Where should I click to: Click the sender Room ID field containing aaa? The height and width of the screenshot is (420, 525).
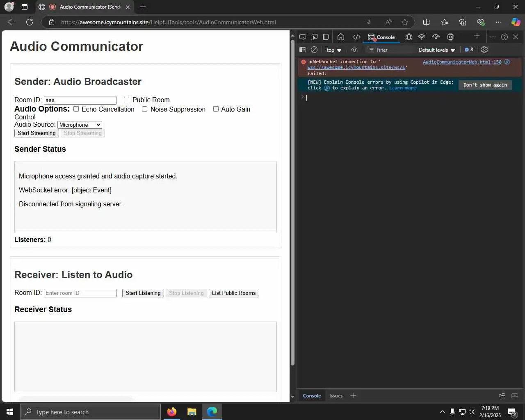coord(80,100)
